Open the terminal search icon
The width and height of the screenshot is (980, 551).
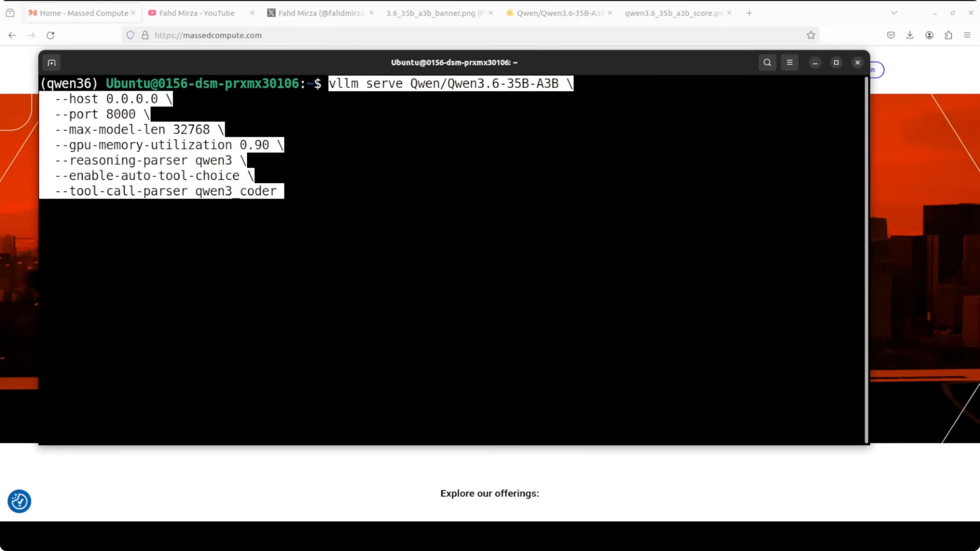[767, 62]
